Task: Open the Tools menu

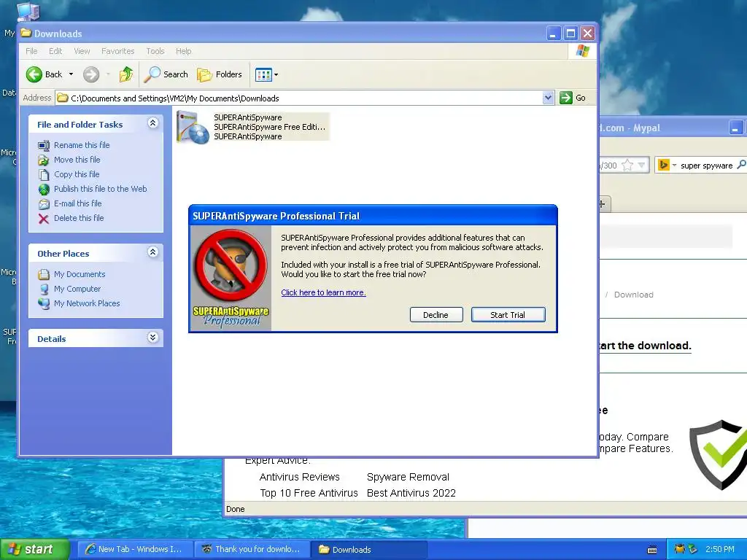Action: click(155, 51)
